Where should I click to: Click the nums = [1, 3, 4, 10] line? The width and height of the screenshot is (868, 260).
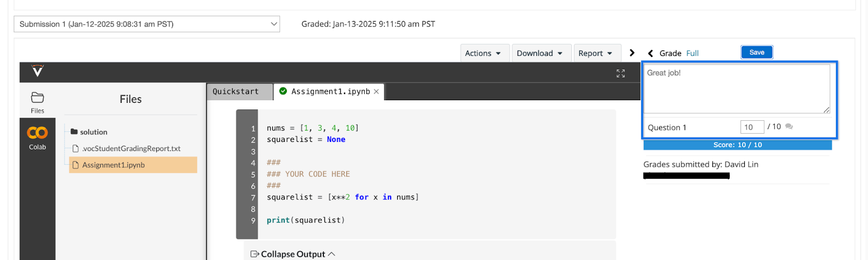[x=312, y=128]
